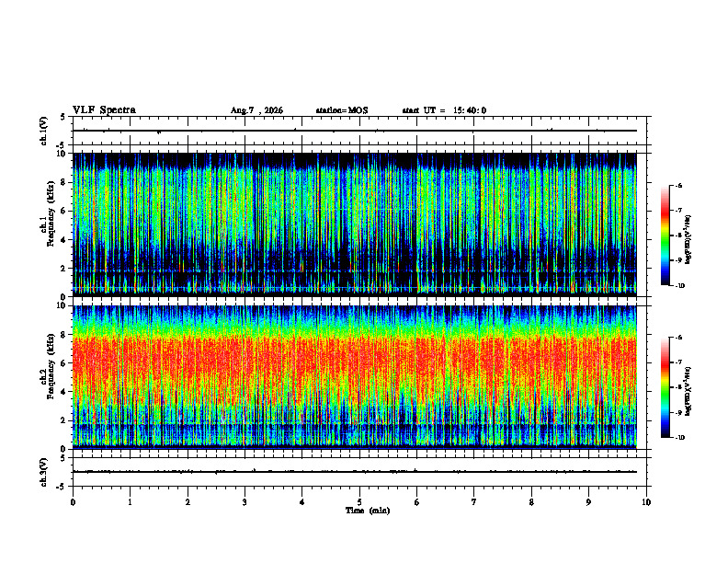Click the time axis tick label '7'
The image size is (728, 563).
point(474,502)
